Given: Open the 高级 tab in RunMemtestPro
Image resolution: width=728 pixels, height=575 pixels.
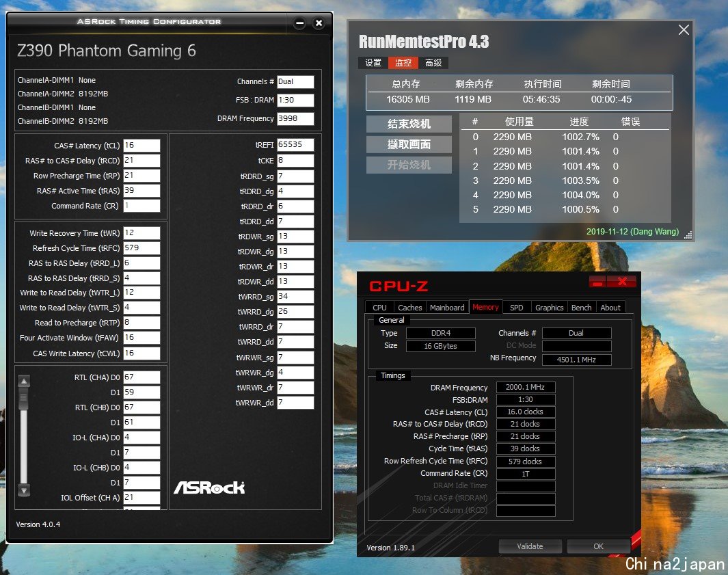Looking at the screenshot, I should (433, 63).
